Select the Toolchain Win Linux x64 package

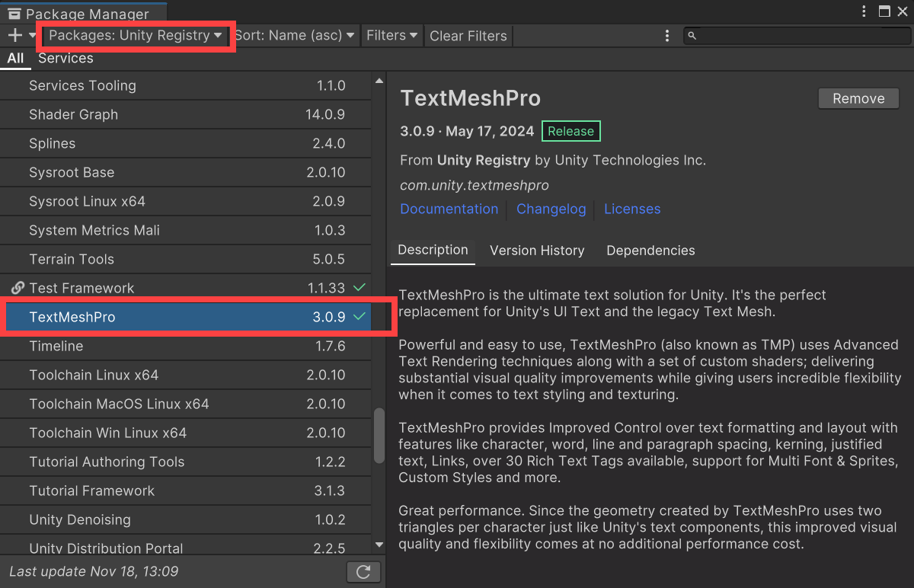point(186,433)
